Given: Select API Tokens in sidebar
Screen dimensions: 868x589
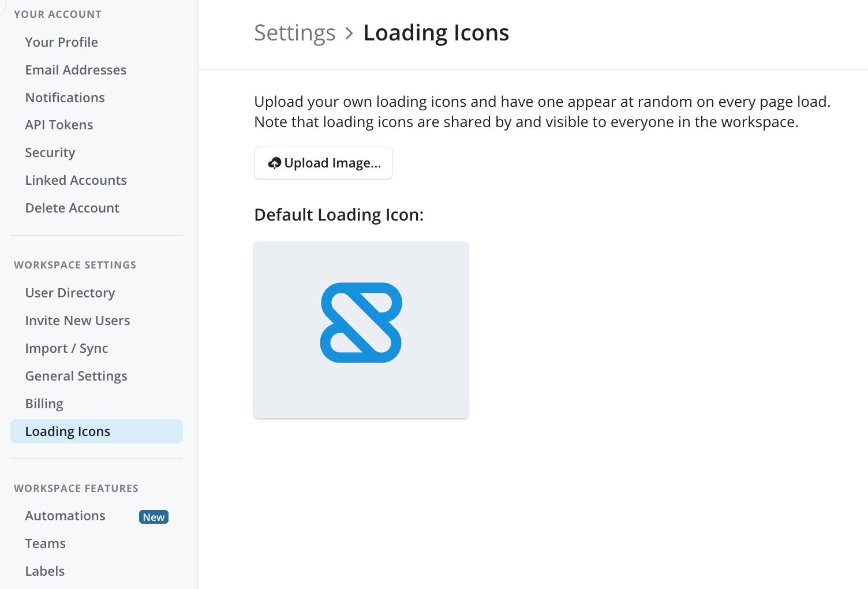Looking at the screenshot, I should click(59, 125).
